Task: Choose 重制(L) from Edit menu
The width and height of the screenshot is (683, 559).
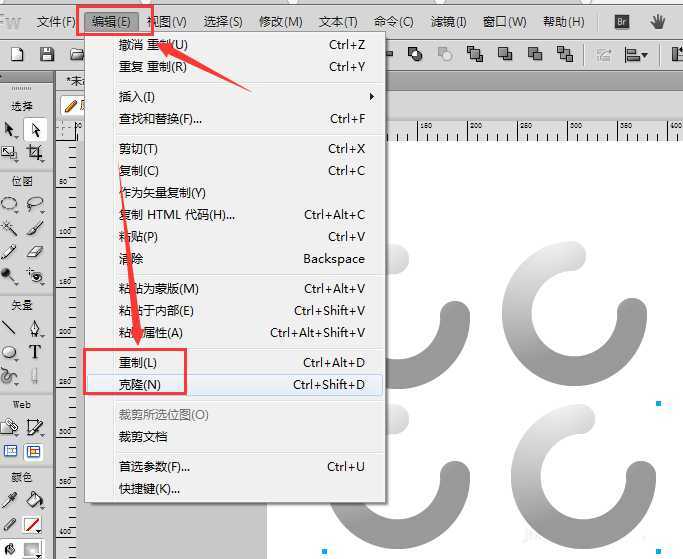Action: [235, 363]
